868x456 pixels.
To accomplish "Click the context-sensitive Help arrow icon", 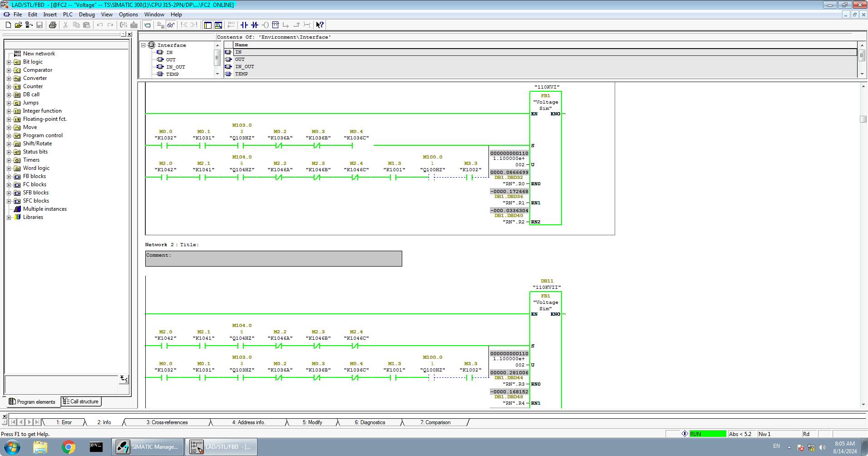I will pyautogui.click(x=320, y=25).
